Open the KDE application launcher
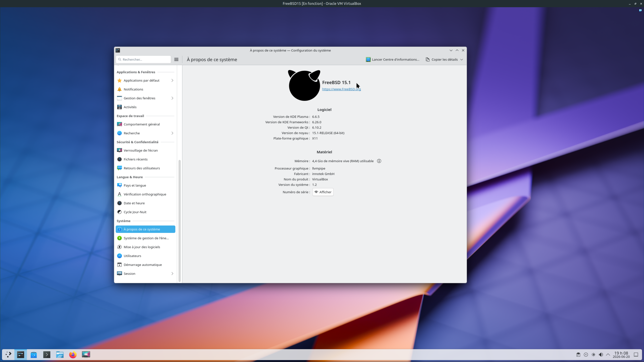This screenshot has height=362, width=644. pos(8,354)
